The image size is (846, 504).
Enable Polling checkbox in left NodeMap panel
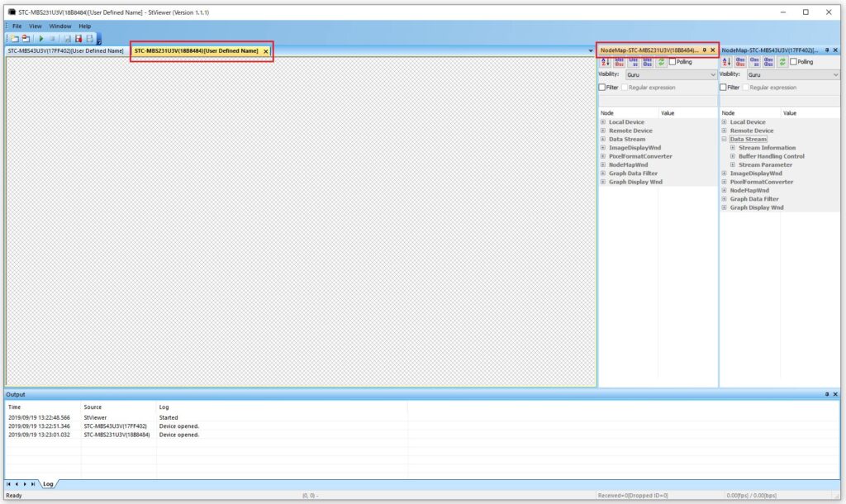click(x=673, y=62)
